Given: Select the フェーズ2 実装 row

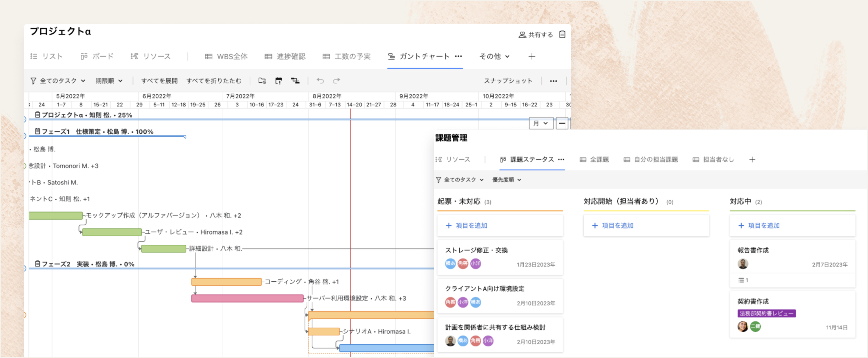Looking at the screenshot, I should point(85,264).
